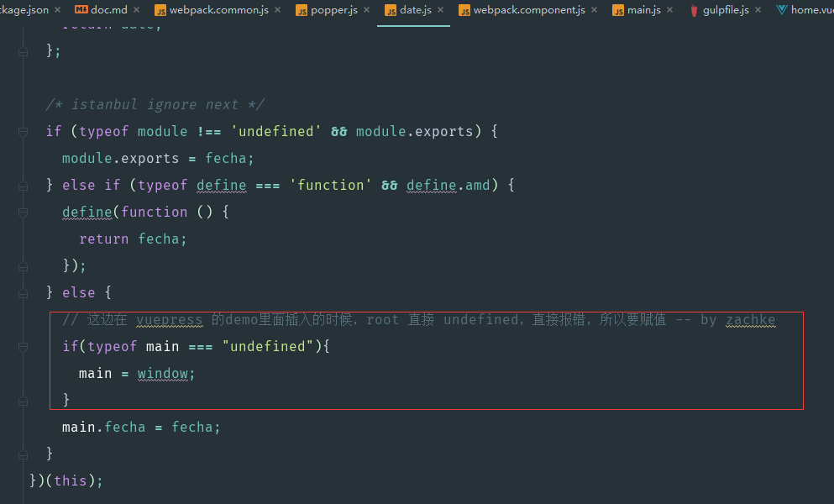Screen dimensions: 834x504
Task: Click the Markdown icon on doc.md tab
Action: 81,9
